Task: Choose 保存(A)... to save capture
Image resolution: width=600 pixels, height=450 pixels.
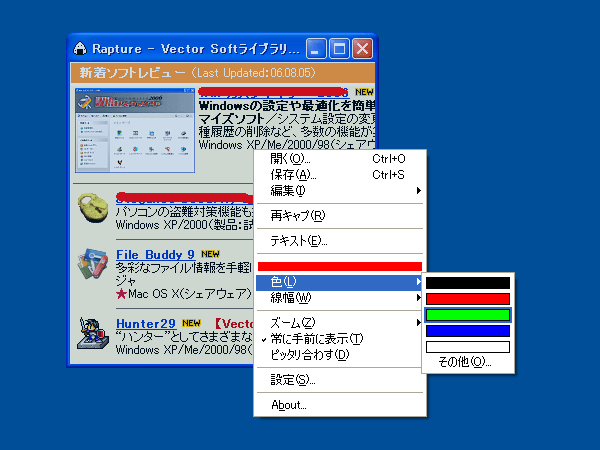Action: 340,175
